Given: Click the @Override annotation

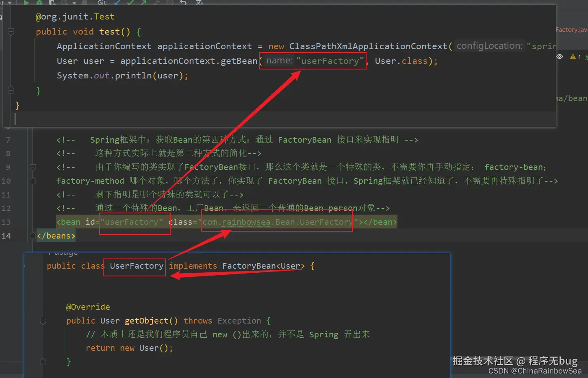Looking at the screenshot, I should click(x=88, y=307).
